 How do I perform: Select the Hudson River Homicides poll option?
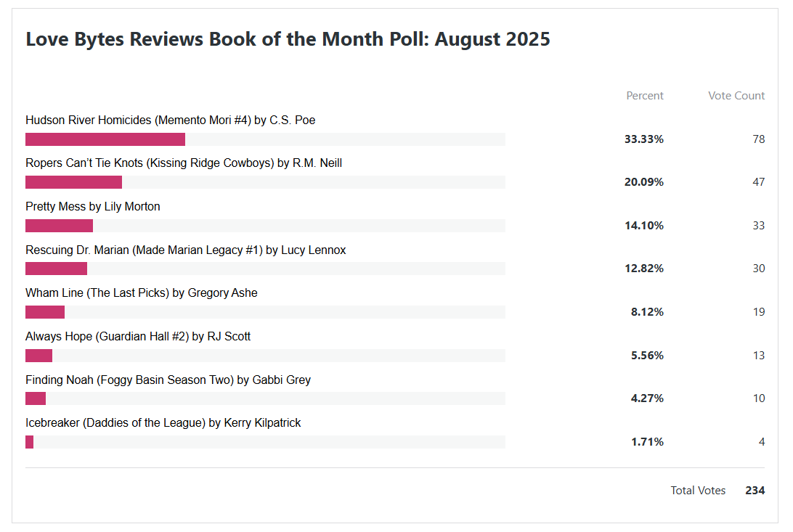[x=170, y=120]
